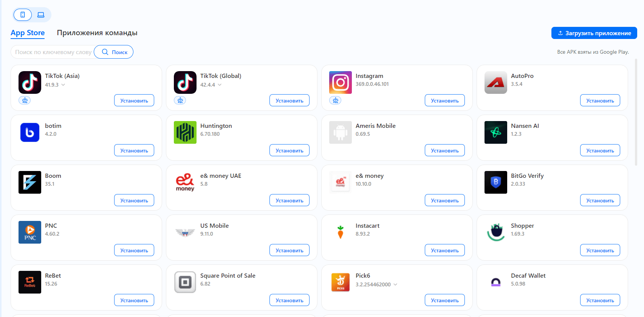The image size is (644, 317).
Task: Click the TikTok (Asia) app icon
Action: click(x=30, y=82)
